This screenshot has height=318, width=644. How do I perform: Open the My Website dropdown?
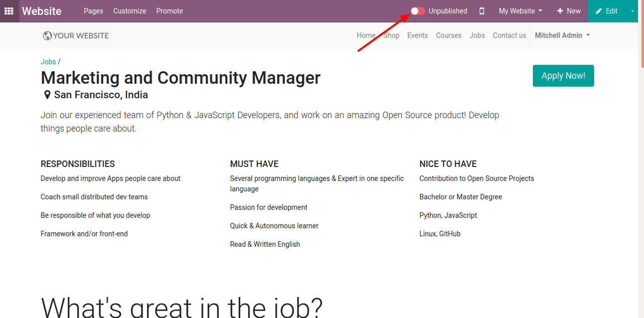click(x=520, y=11)
